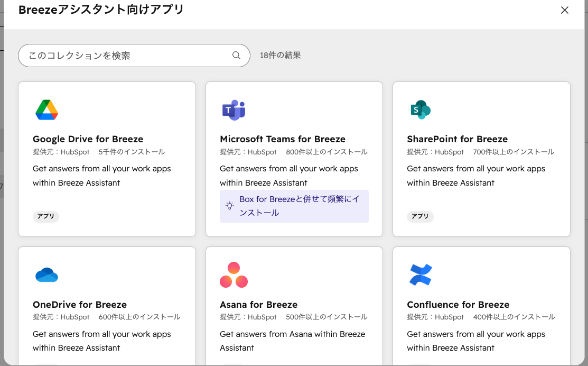Viewport: 588px width, 366px height.
Task: Click the Breezeアシスタント向けアプリ dialog heading
Action: coord(101,10)
